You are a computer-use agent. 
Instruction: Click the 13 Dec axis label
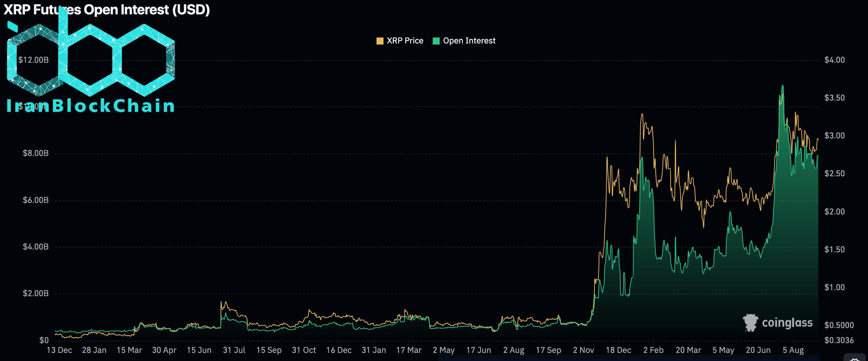[60, 350]
